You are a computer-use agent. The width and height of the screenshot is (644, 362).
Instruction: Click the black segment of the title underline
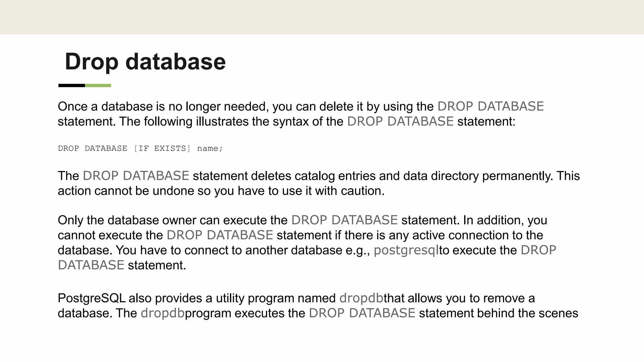(71, 85)
